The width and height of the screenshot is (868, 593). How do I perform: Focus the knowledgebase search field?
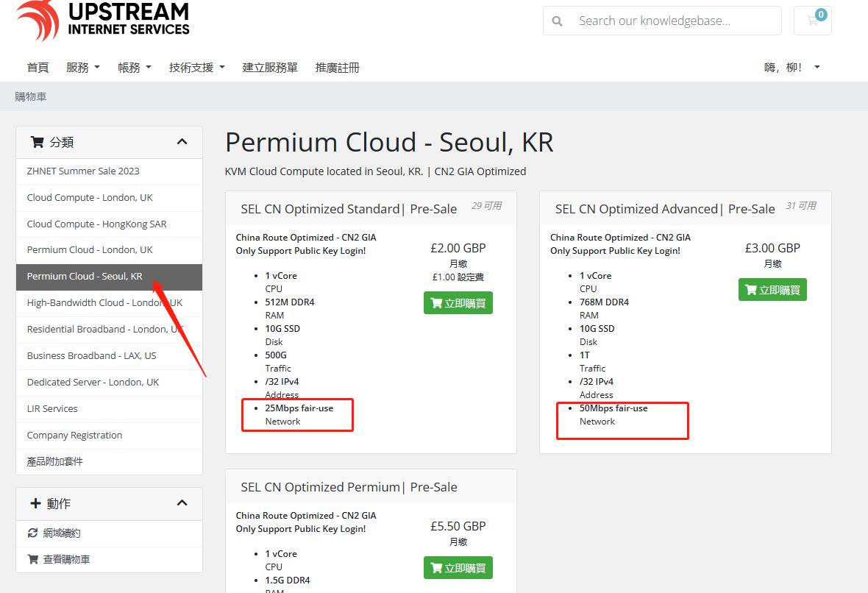tap(673, 21)
